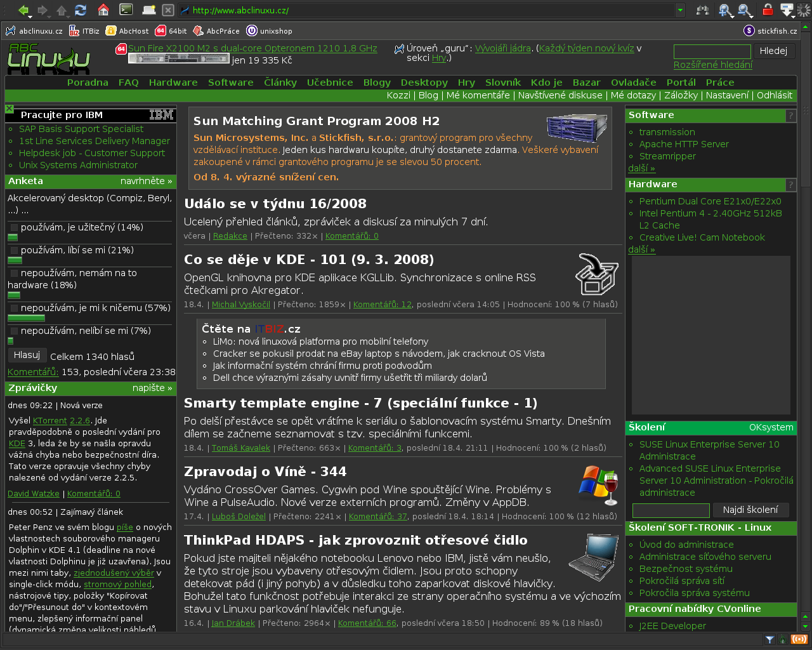Viewport: 812px width, 650px height.
Task: Select 'nepoužívám, nemám na to hardware'
Action: [x=14, y=273]
